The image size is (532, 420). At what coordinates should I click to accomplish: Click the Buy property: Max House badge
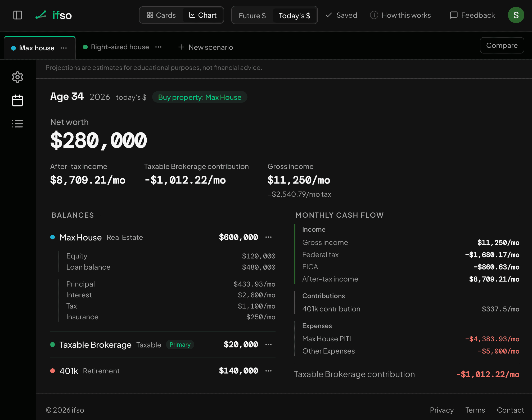coord(200,97)
